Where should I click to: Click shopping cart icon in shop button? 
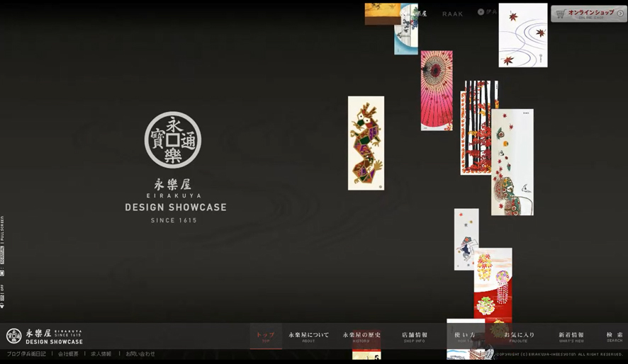coord(561,14)
